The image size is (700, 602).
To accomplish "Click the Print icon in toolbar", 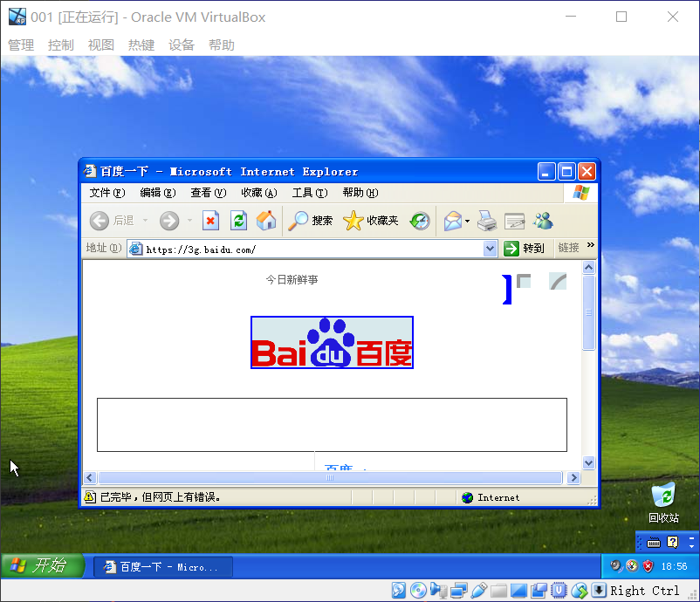I will click(486, 221).
